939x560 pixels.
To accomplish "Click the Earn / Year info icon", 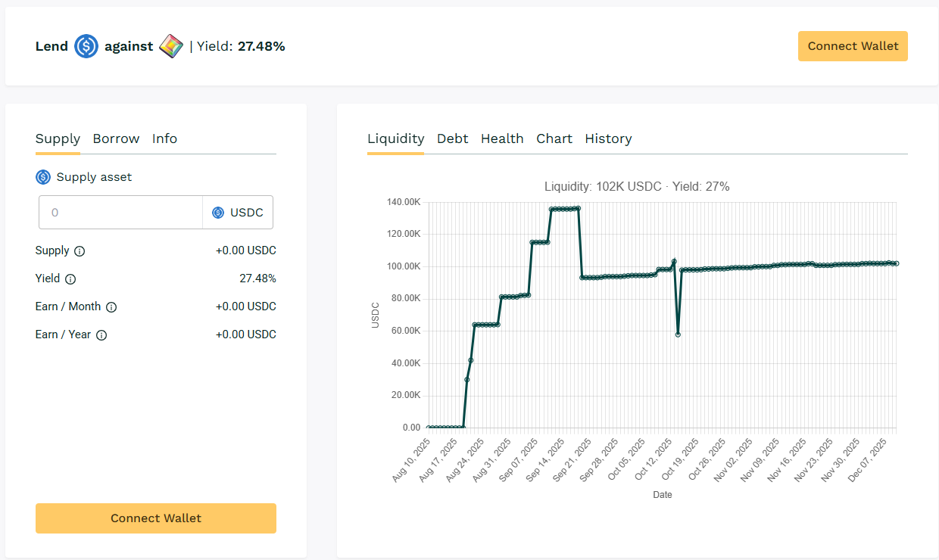I will pos(101,335).
